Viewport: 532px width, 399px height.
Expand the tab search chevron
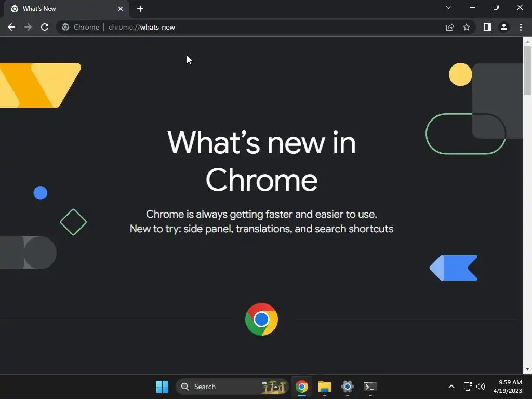(448, 7)
